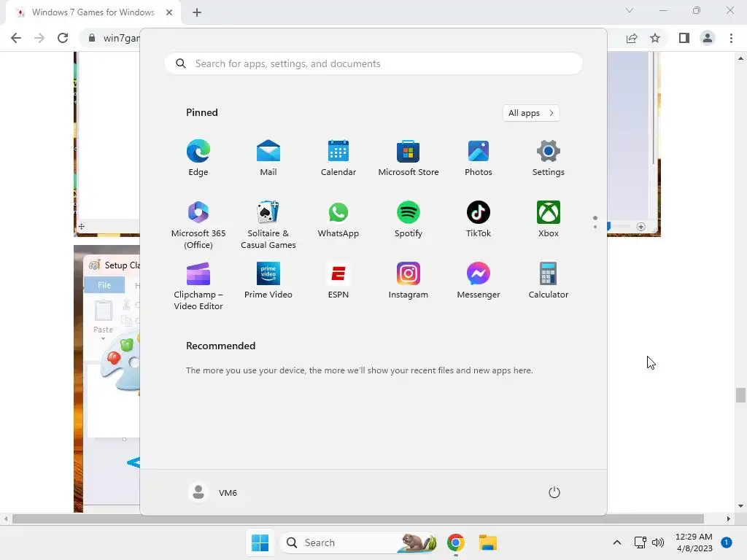Click Chrome's share page icon
Screen dimensions: 747x560
(632, 38)
